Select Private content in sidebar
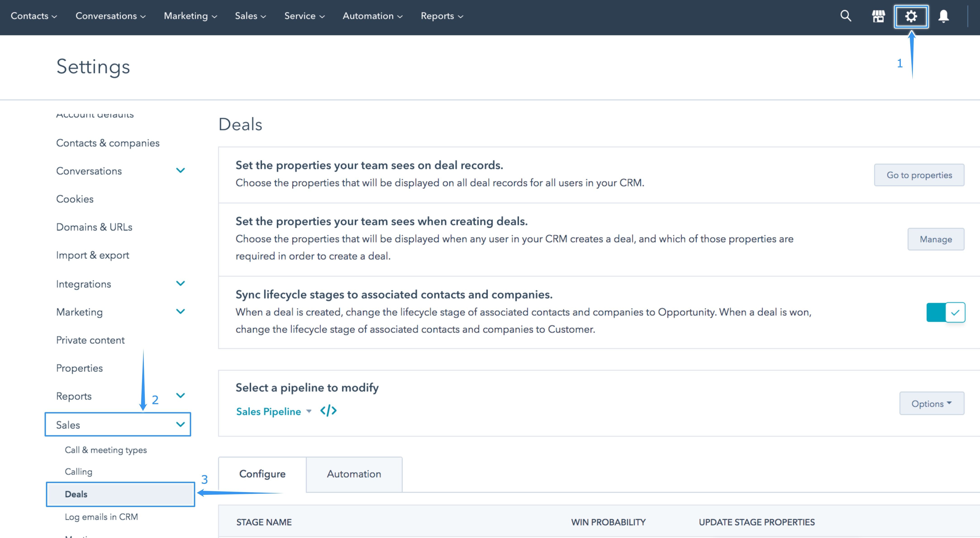 point(90,340)
